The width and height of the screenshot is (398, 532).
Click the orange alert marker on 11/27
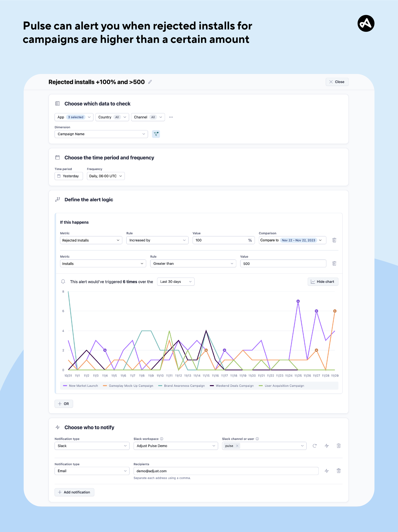pyautogui.click(x=316, y=350)
